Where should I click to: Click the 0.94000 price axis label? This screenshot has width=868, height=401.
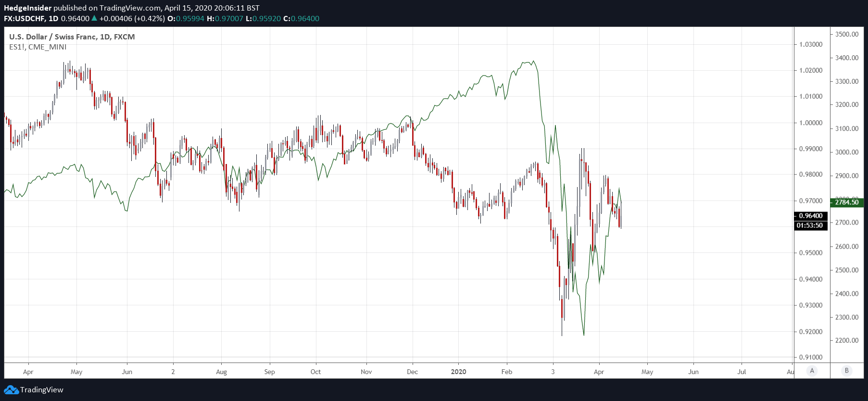[811, 279]
